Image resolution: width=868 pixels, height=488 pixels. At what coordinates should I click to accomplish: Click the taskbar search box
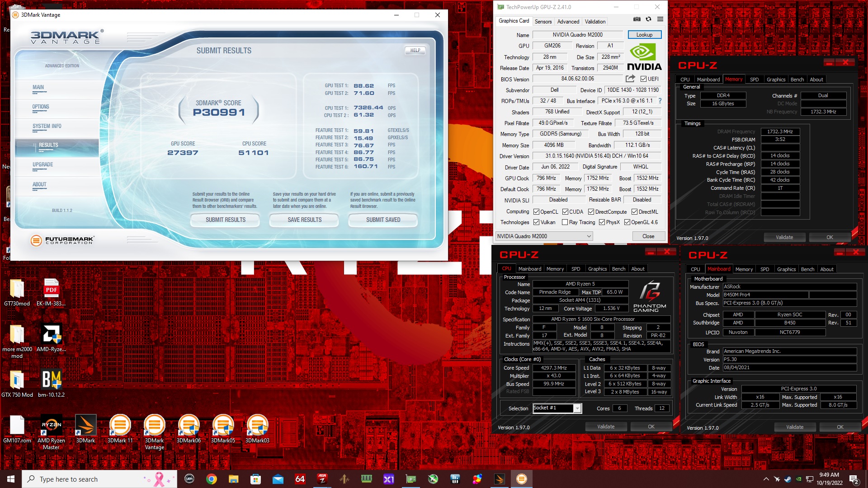99,479
